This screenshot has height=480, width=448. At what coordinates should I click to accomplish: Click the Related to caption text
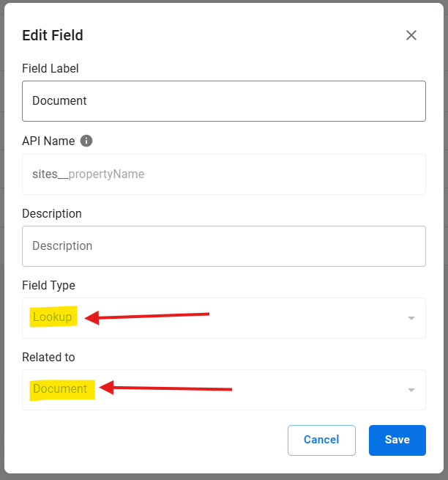click(x=48, y=357)
